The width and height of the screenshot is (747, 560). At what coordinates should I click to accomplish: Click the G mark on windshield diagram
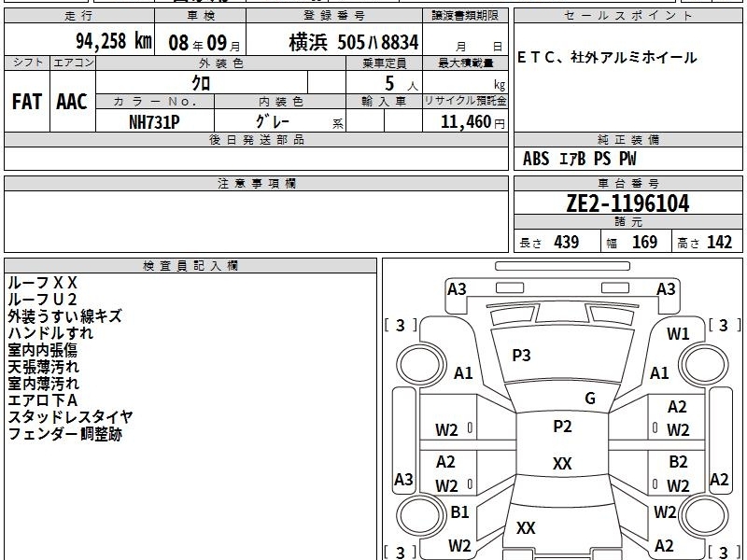click(x=590, y=399)
